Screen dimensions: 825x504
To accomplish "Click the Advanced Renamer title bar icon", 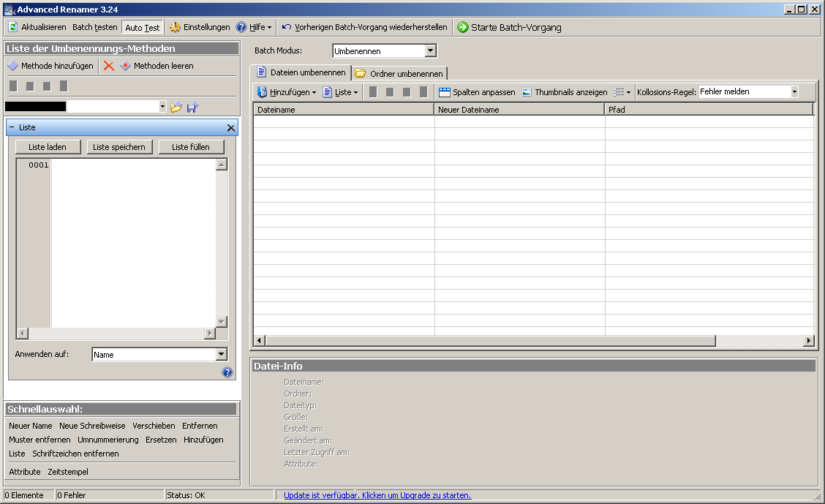I will point(9,10).
